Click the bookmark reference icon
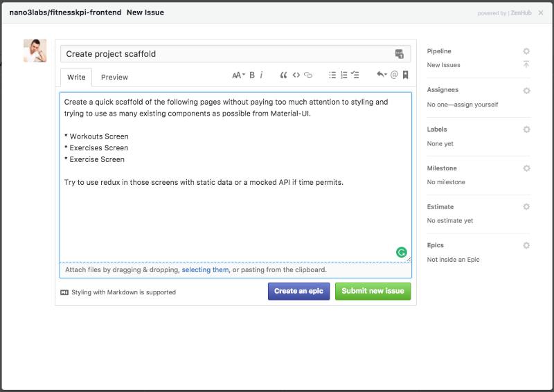Screen dimensions: 554x392 (x=406, y=75)
